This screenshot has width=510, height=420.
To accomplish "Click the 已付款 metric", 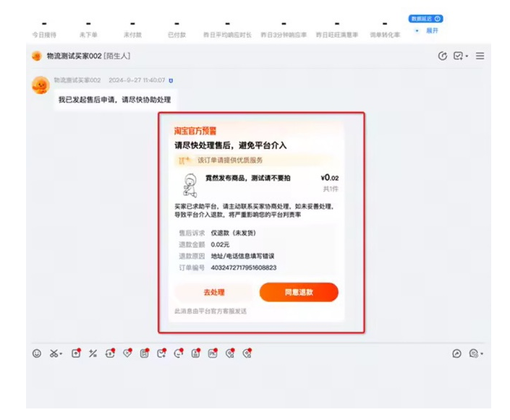I will pos(177,30).
